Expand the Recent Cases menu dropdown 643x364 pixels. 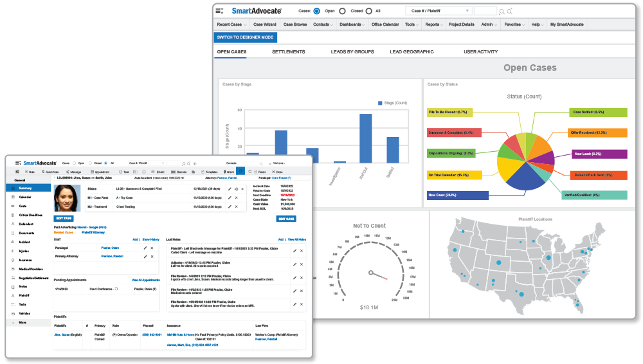245,24
